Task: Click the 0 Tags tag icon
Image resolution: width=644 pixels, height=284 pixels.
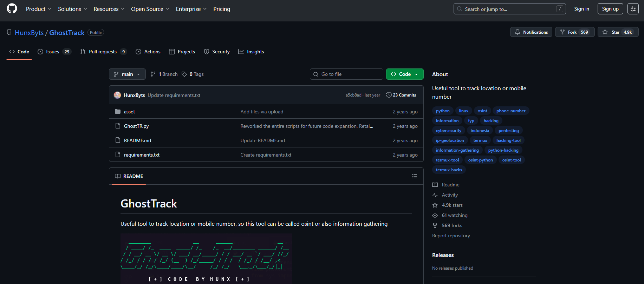Action: [x=184, y=74]
